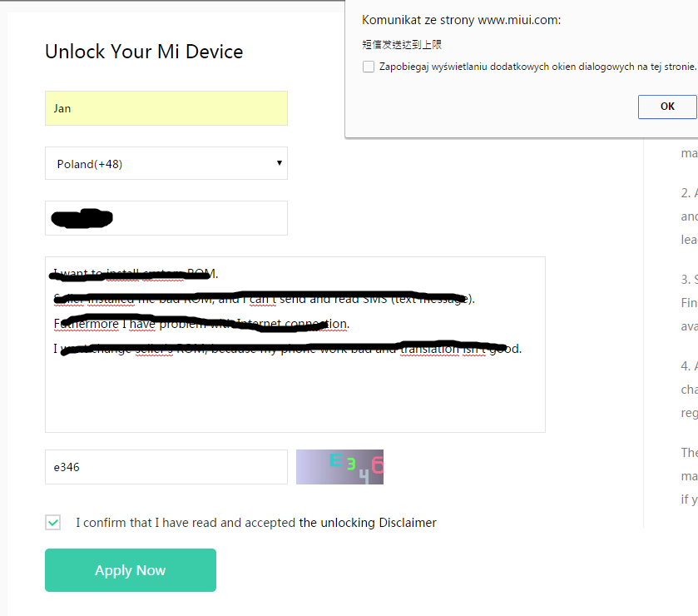Click the Chinese message text in dialog
Screen dimensions: 698x616
pyautogui.click(x=402, y=45)
